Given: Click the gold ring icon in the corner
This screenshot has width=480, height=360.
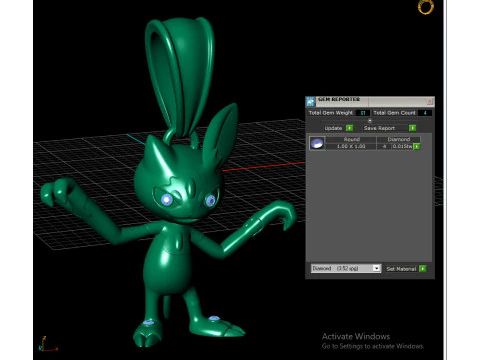Looking at the screenshot, I should 426,7.
